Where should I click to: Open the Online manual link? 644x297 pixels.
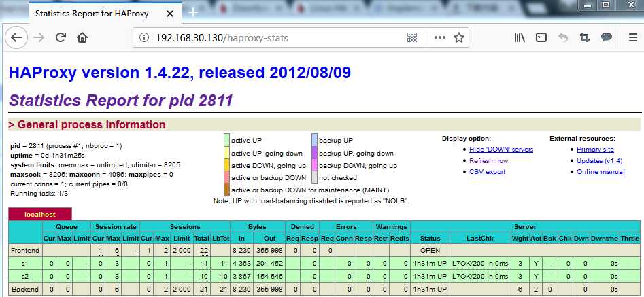click(x=600, y=172)
